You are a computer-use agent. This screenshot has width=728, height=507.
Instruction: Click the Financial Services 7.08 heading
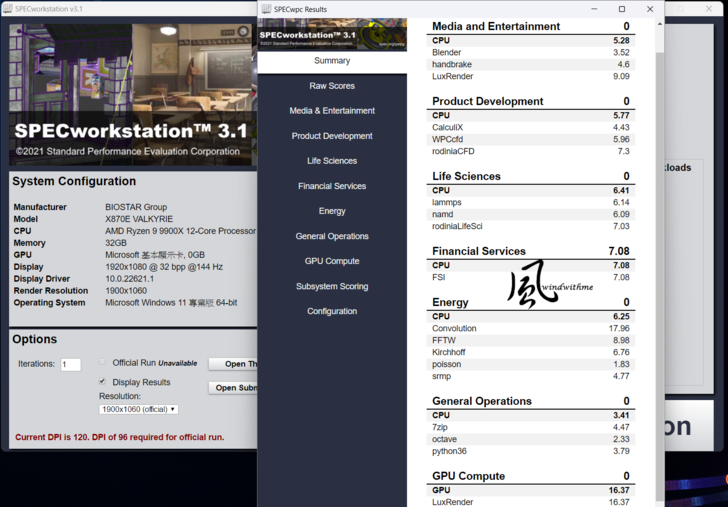pos(531,251)
